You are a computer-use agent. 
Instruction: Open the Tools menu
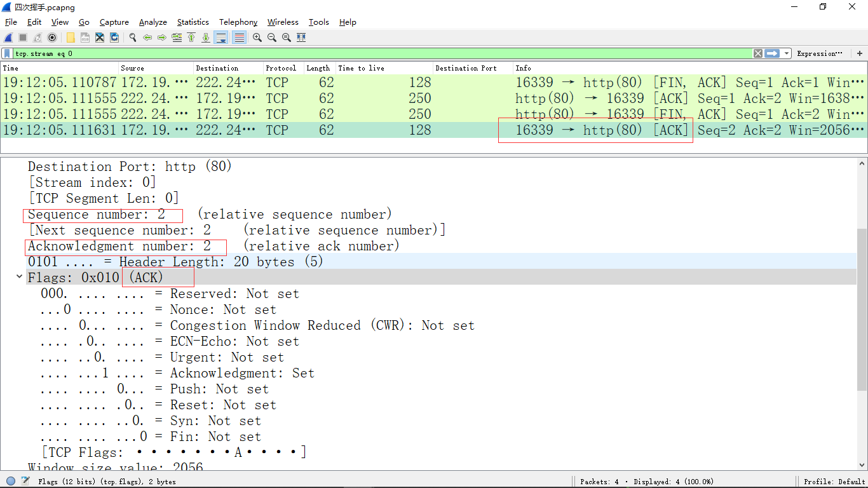point(319,22)
